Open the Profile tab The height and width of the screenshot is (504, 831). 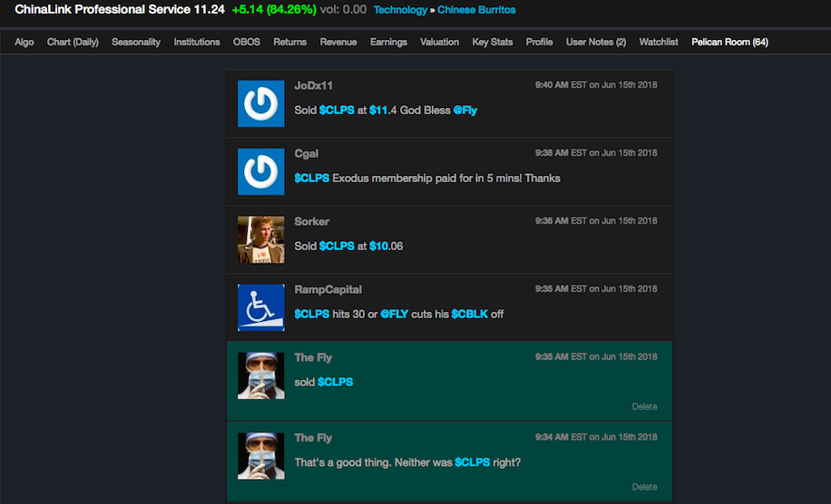pos(539,42)
